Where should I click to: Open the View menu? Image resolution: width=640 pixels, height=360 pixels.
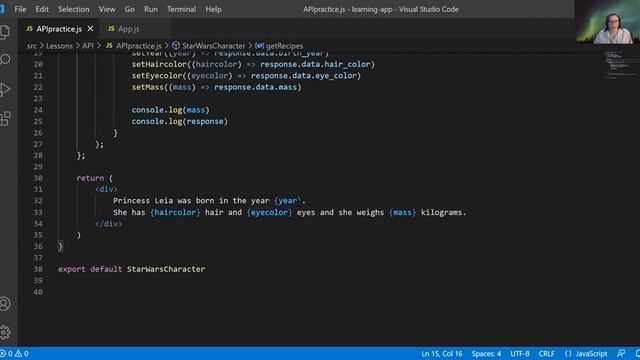(x=107, y=9)
